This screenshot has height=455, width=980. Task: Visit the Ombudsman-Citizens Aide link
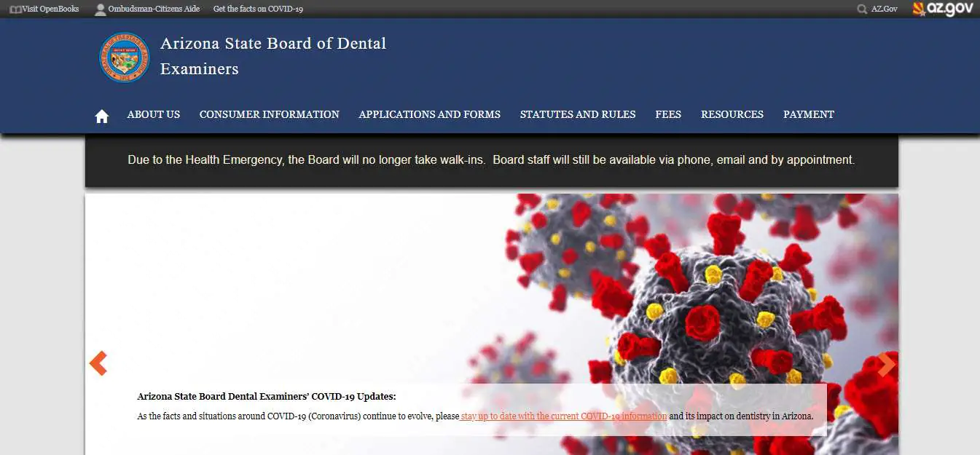154,9
